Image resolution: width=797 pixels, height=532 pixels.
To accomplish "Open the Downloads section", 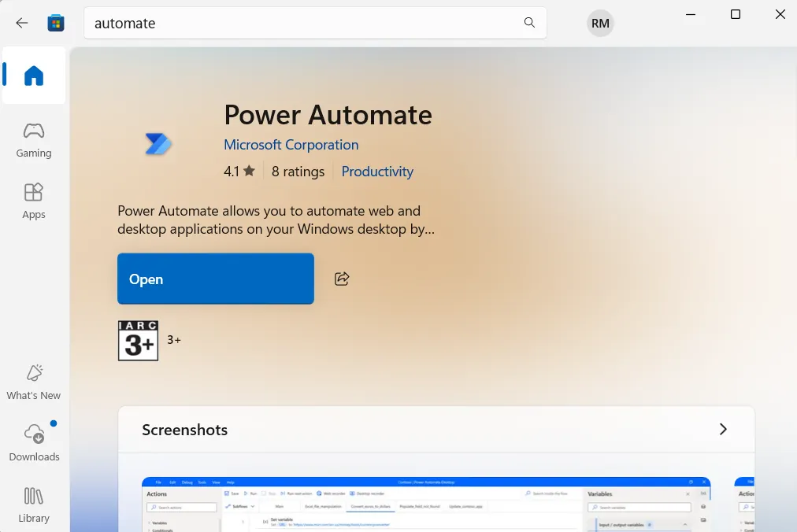I will 33,441.
